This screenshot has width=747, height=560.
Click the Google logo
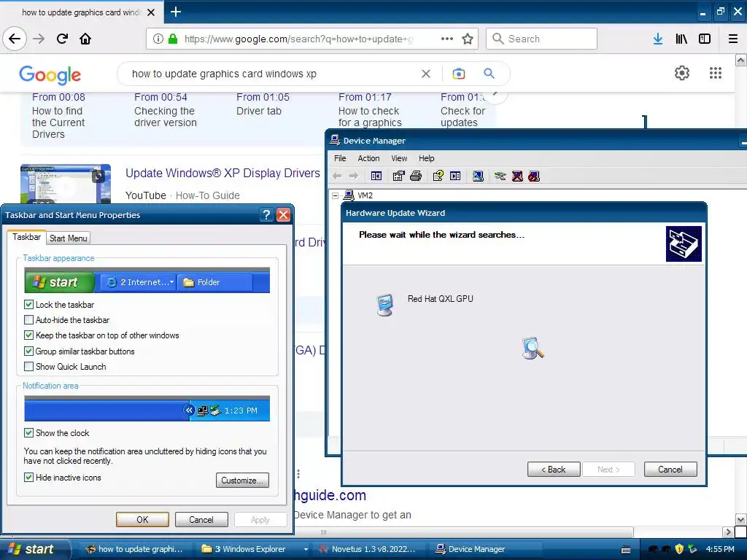point(50,75)
